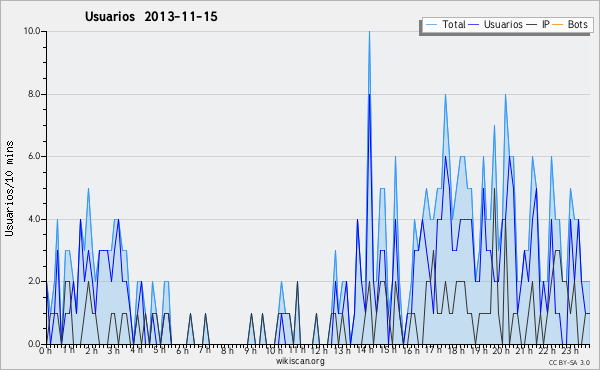Screen dimensions: 600x370
Task: Click the '9 h' x-axis label
Action: (x=250, y=351)
